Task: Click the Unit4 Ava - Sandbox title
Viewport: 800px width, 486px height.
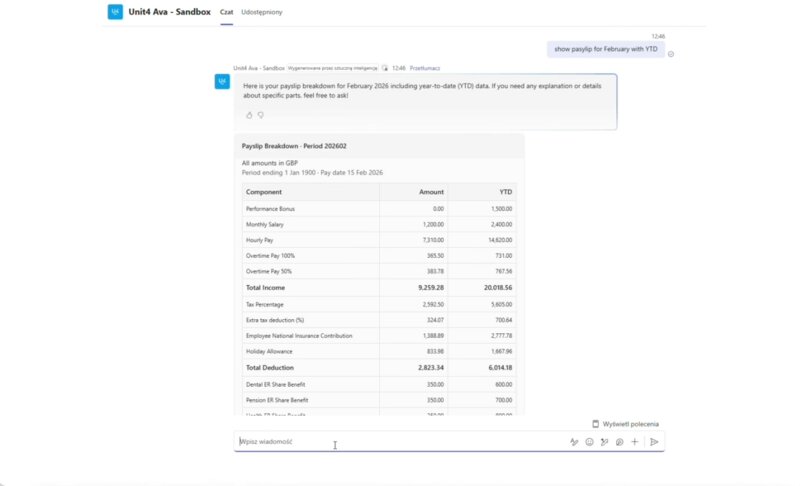Action: click(169, 12)
